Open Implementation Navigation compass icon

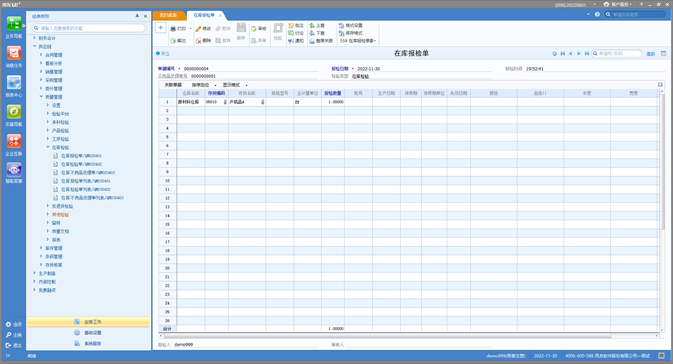pyautogui.click(x=14, y=112)
